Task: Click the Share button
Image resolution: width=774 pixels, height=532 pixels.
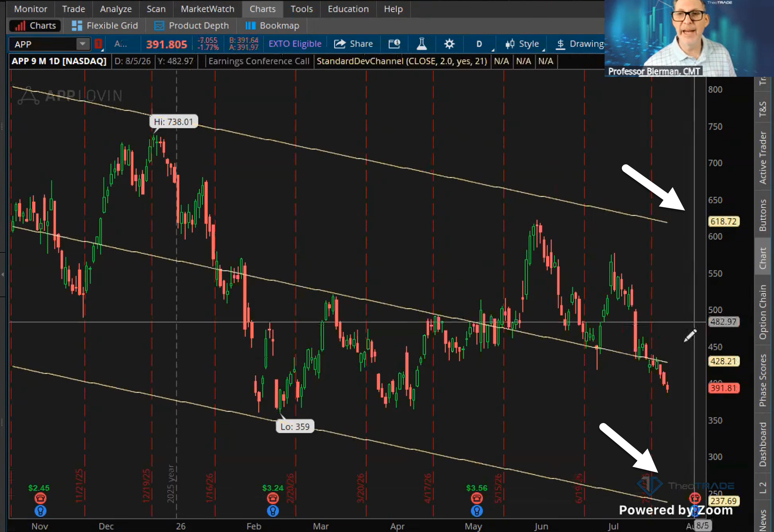Action: point(353,44)
